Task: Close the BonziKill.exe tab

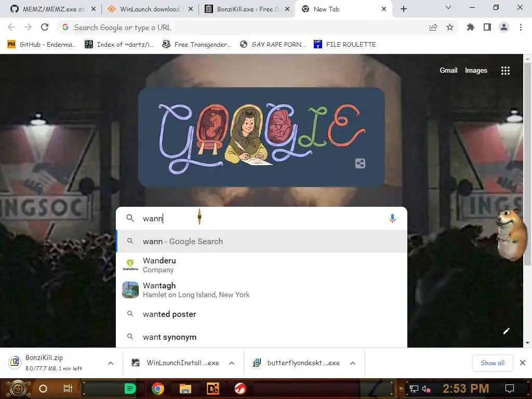Action: point(287,9)
